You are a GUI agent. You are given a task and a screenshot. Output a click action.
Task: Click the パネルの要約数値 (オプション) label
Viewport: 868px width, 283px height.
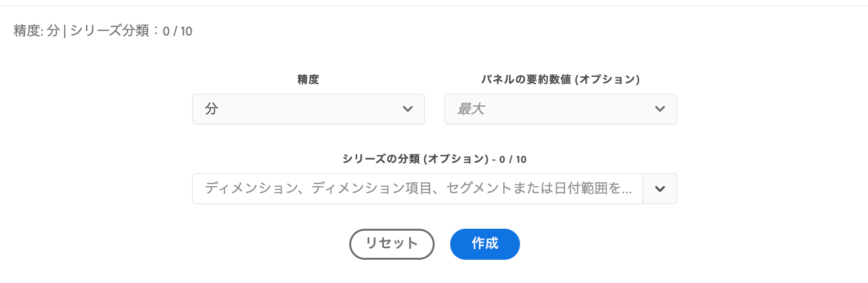(x=561, y=79)
